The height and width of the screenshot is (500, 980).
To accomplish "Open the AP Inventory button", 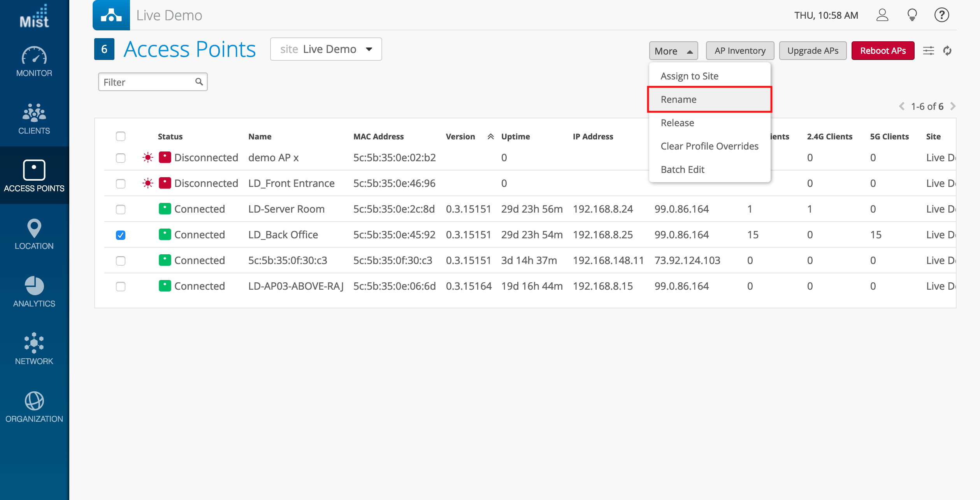I will [x=739, y=51].
